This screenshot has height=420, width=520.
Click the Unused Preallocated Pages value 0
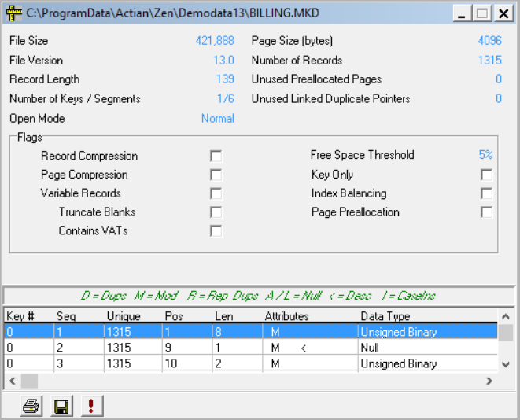tap(499, 79)
